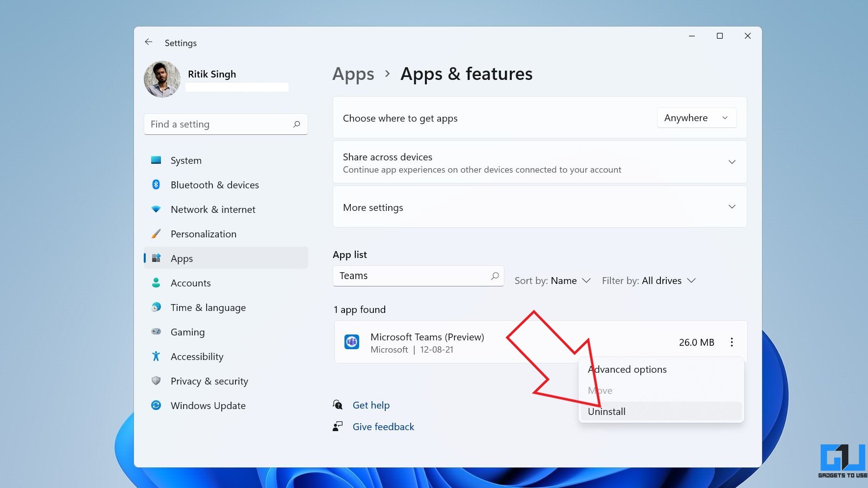Image resolution: width=868 pixels, height=488 pixels.
Task: Click the Time & language globe icon
Action: pos(156,307)
